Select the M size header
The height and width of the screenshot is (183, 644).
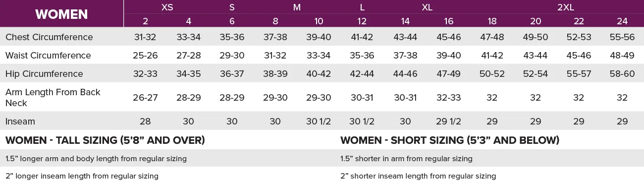tap(297, 7)
